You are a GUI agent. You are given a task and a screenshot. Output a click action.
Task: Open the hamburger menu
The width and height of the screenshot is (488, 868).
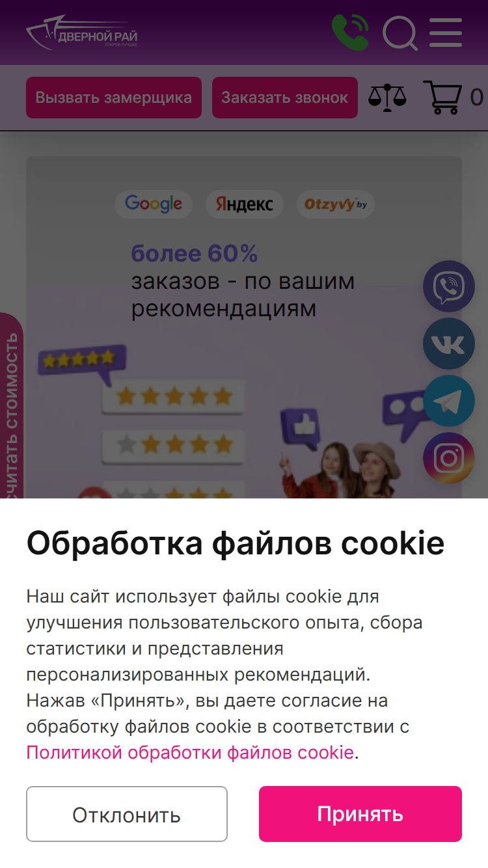tap(446, 33)
